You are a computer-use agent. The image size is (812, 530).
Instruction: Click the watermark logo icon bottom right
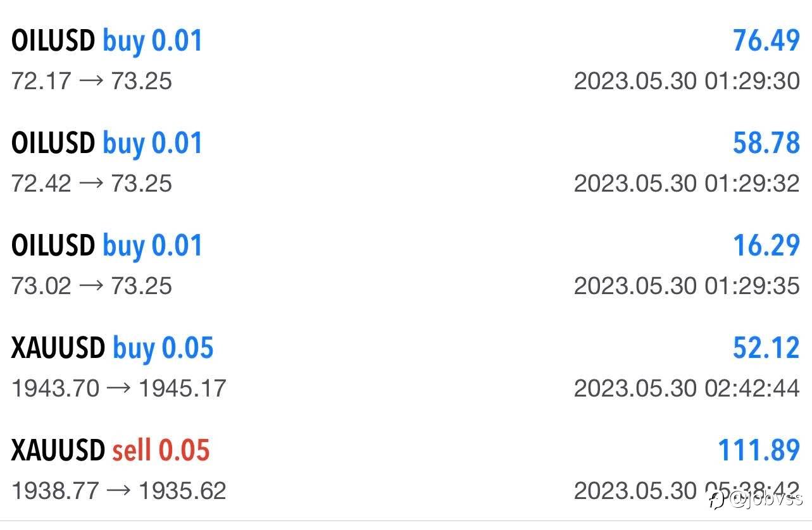point(717,500)
